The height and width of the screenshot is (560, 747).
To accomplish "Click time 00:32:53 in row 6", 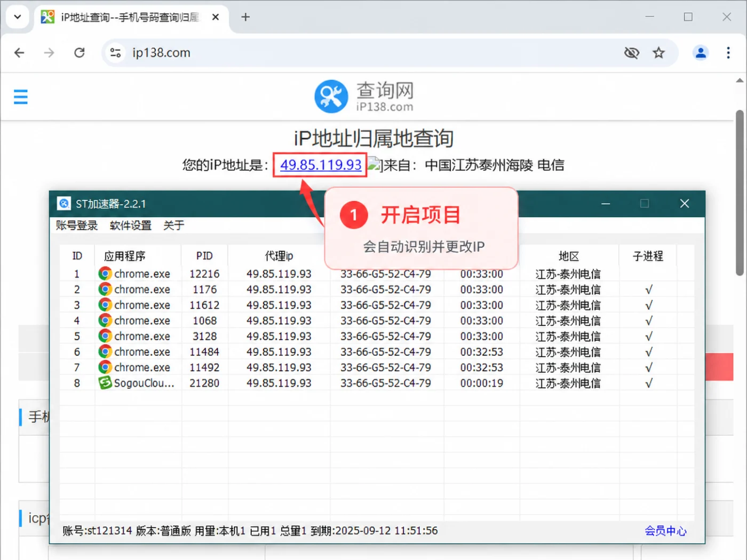I will pyautogui.click(x=482, y=352).
